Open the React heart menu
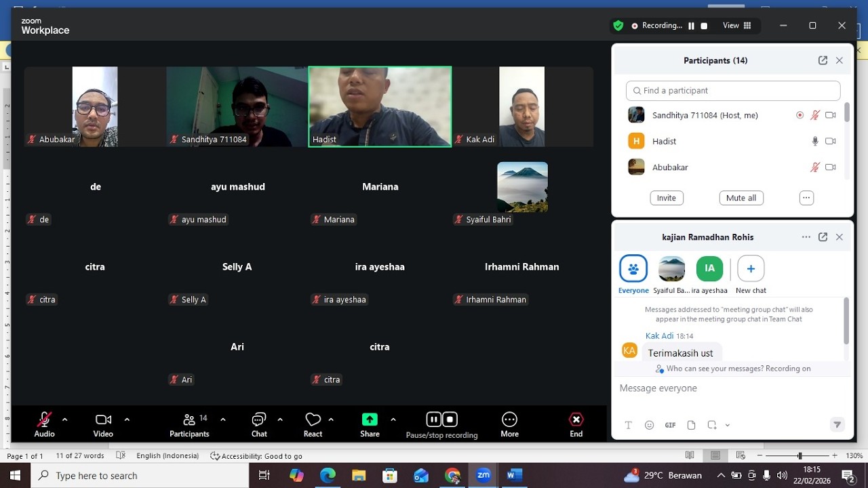The image size is (868, 488). [313, 424]
